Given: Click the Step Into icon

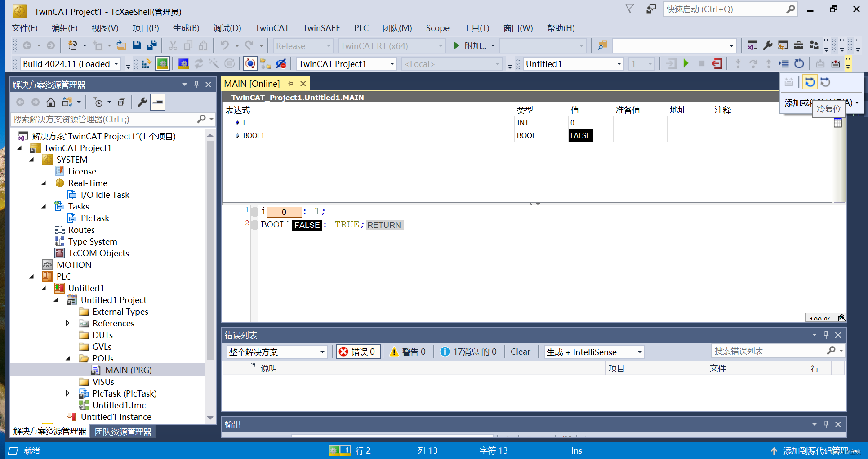Looking at the screenshot, I should coord(738,64).
